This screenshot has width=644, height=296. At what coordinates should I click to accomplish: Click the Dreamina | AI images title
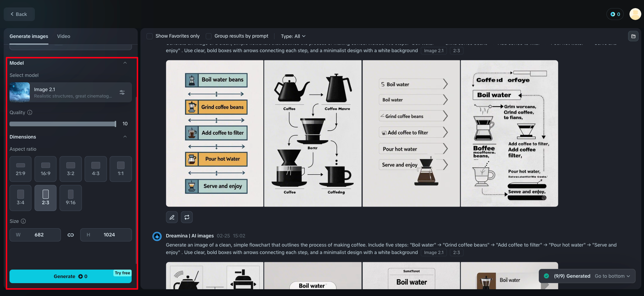pos(190,236)
